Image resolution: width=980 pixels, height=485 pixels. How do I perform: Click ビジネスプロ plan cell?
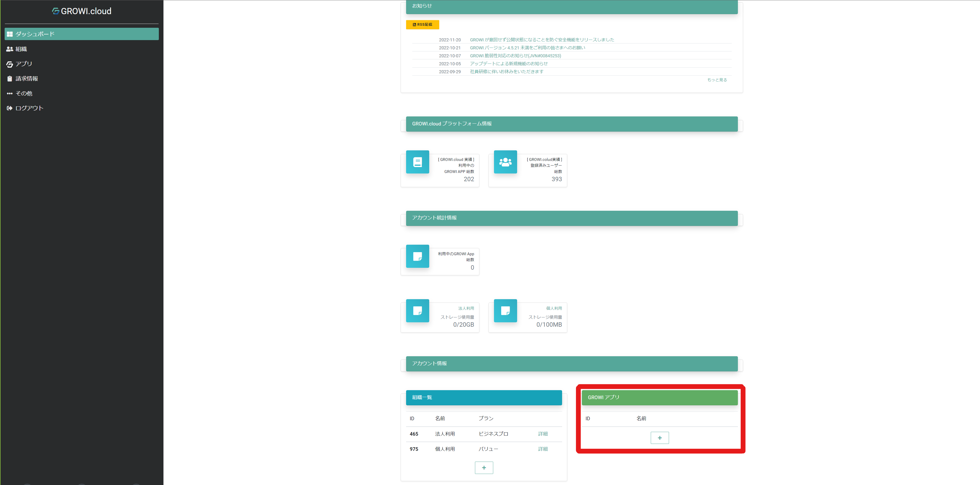[493, 434]
